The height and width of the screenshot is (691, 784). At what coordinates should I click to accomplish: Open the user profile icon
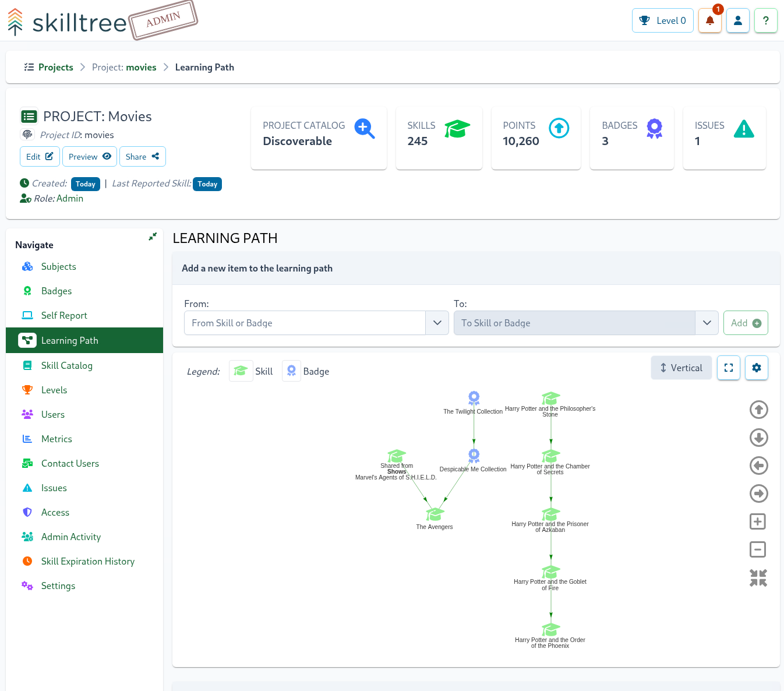tap(737, 20)
